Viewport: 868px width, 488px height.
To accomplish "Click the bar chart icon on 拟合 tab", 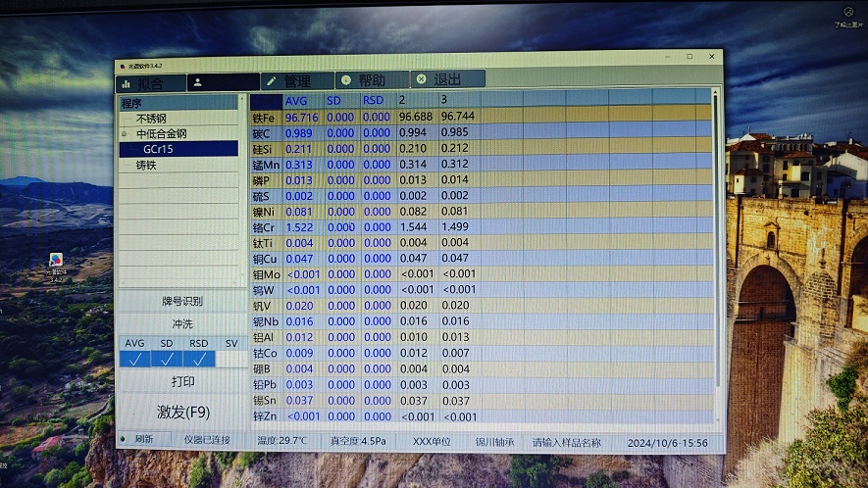I will (x=126, y=83).
